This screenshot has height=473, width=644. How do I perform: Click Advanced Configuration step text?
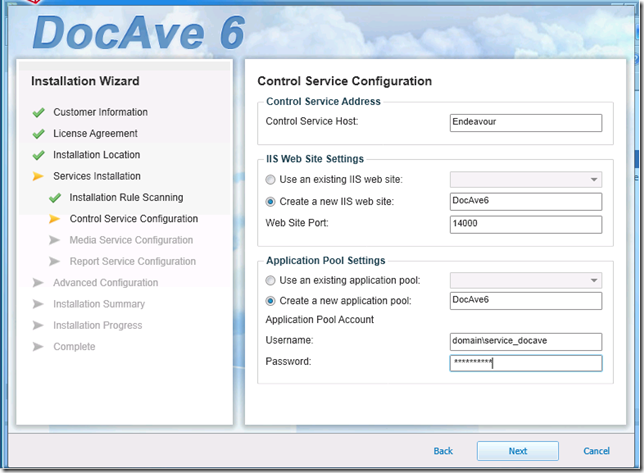pyautogui.click(x=106, y=283)
